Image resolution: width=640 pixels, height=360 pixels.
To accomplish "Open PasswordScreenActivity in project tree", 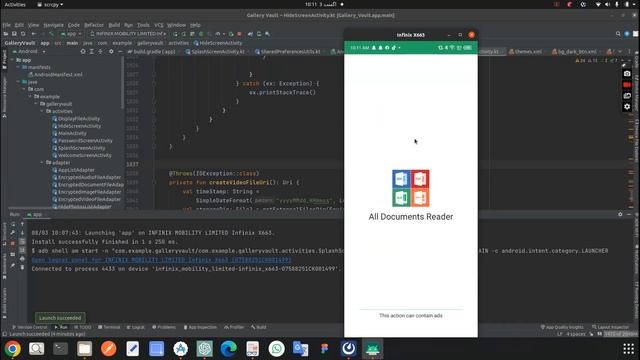I will 82,141.
